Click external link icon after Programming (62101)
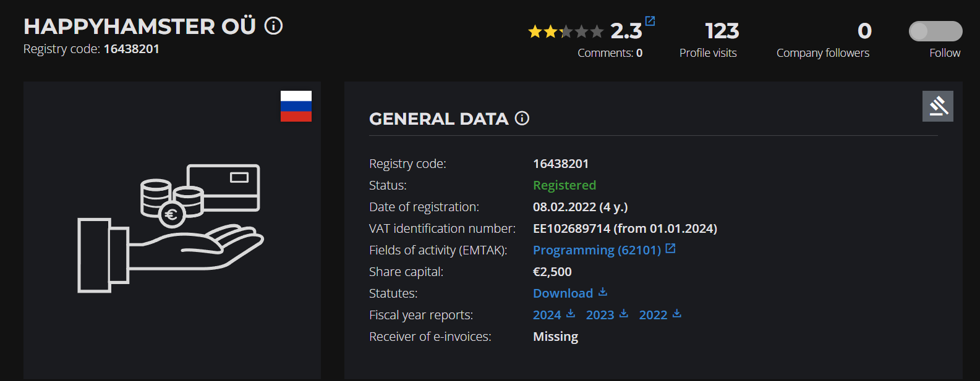The image size is (980, 381). (x=670, y=249)
